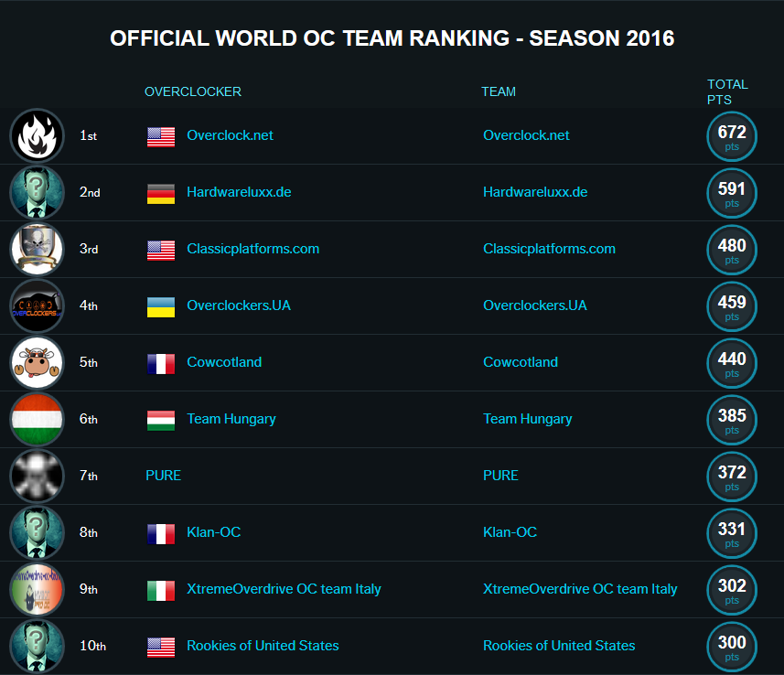The width and height of the screenshot is (784, 675).
Task: Click the '1st' rank label
Action: pyautogui.click(x=88, y=135)
